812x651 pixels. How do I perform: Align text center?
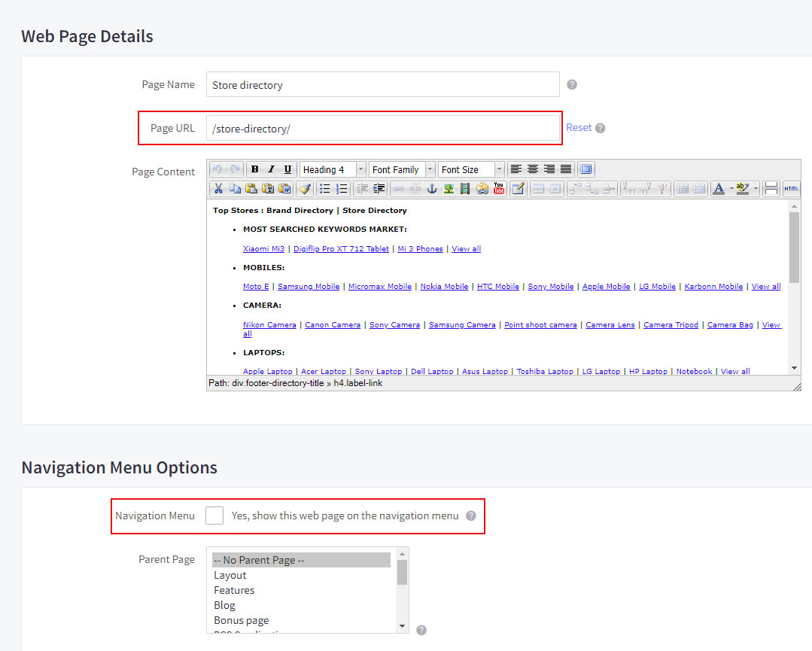[533, 169]
